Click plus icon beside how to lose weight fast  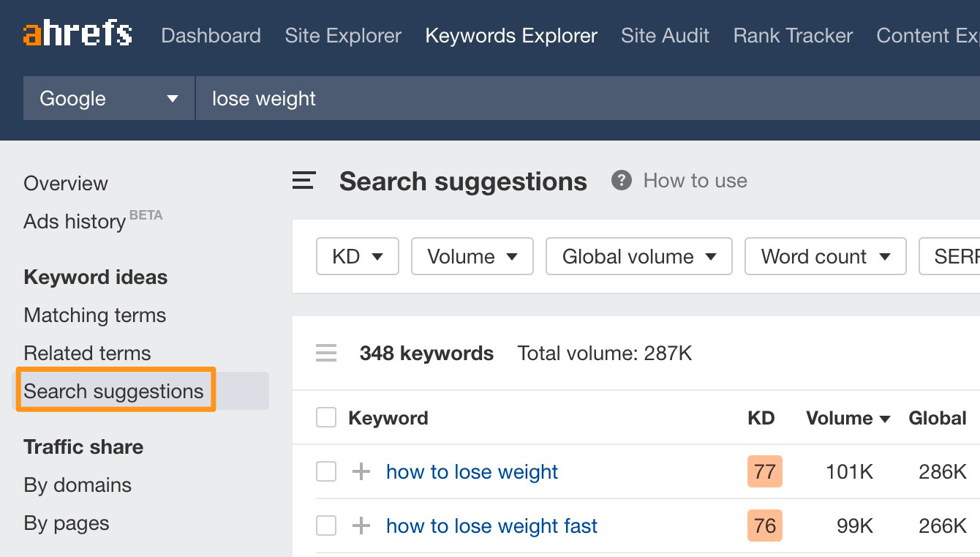[x=361, y=526]
